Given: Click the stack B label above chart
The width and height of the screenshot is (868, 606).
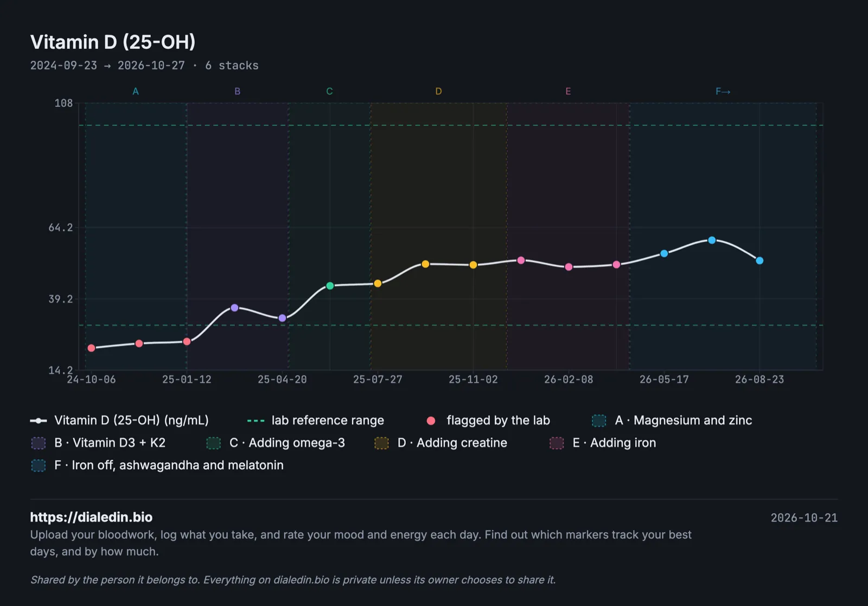Looking at the screenshot, I should click(x=237, y=91).
